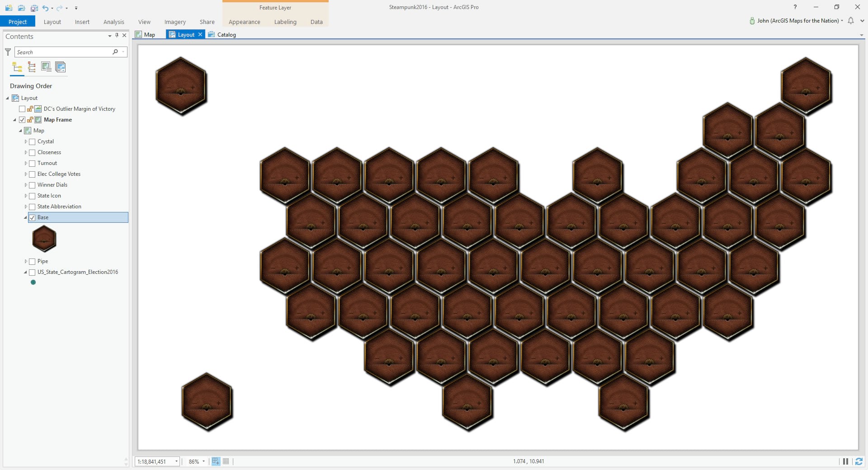The height and width of the screenshot is (470, 868).
Task: Click the filter funnel icon in Contents
Action: coord(8,52)
